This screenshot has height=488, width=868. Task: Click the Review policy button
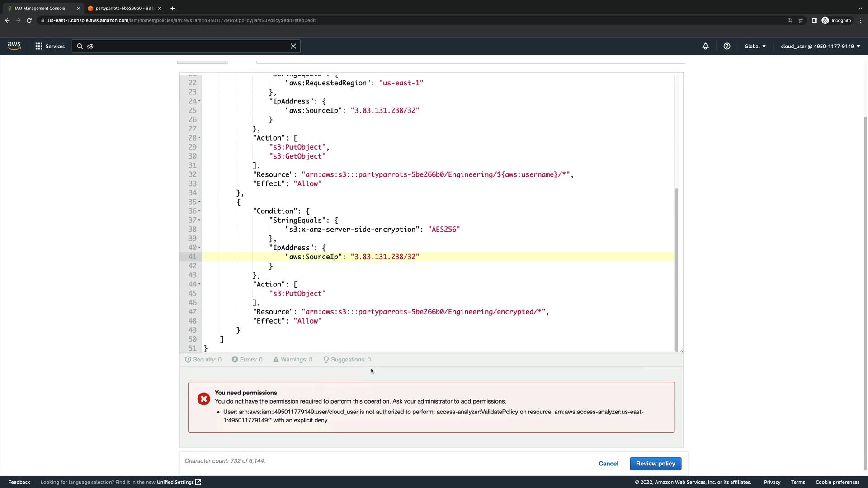pyautogui.click(x=655, y=464)
